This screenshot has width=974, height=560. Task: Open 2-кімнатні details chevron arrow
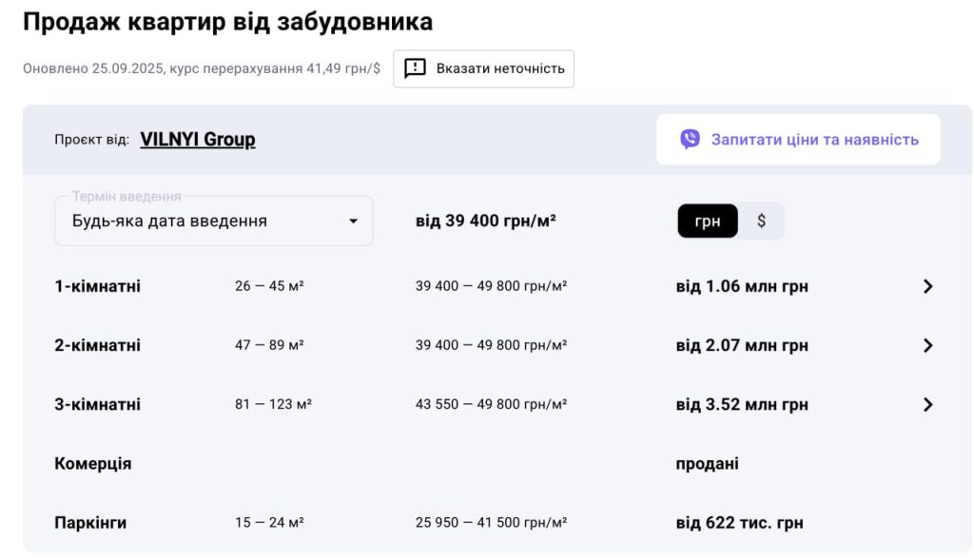(x=928, y=345)
